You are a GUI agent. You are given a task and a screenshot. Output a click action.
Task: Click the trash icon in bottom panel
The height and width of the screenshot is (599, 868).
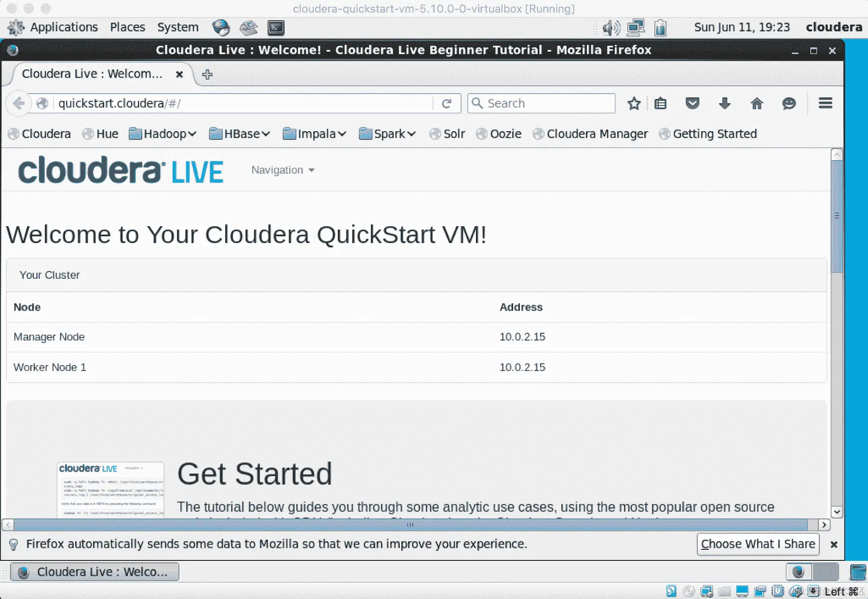coord(858,572)
